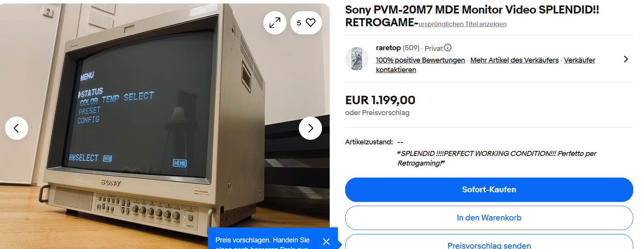Viewport: 644px width, 249px height.
Task: Contact seller via Verkäufer kontaktieren
Action: (486, 65)
